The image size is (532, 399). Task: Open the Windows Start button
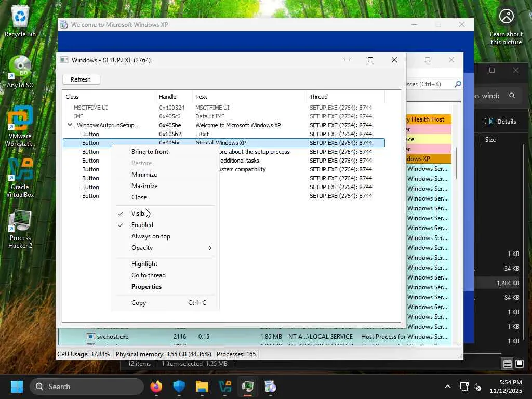pyautogui.click(x=17, y=387)
